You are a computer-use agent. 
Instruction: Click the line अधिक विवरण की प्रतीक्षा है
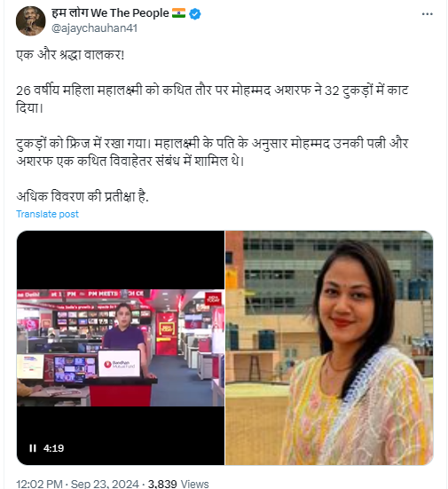click(x=83, y=196)
